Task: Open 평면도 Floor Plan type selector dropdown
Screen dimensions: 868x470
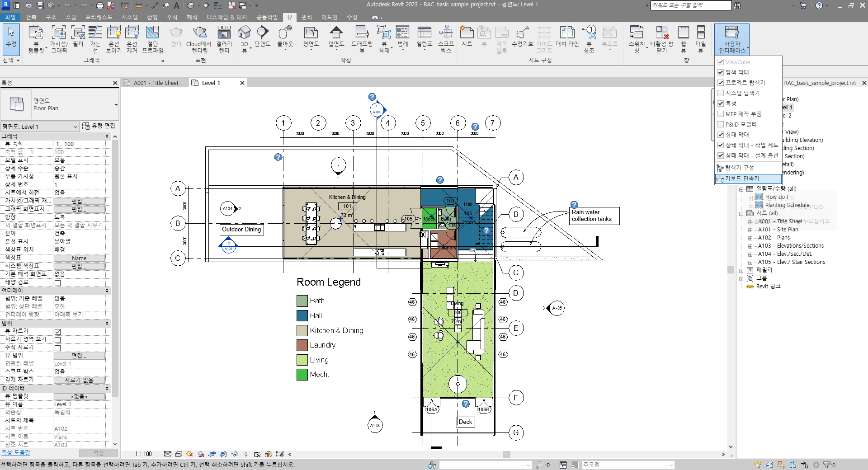Action: (116, 105)
